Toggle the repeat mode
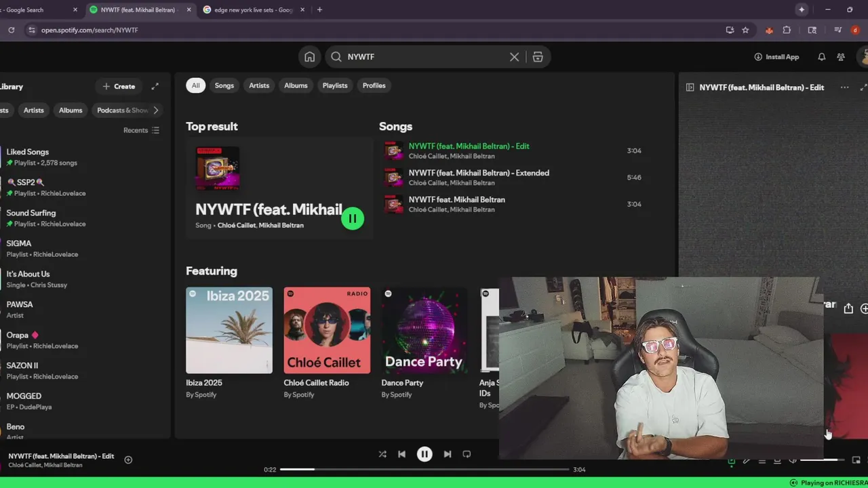This screenshot has height=488, width=868. click(x=467, y=454)
